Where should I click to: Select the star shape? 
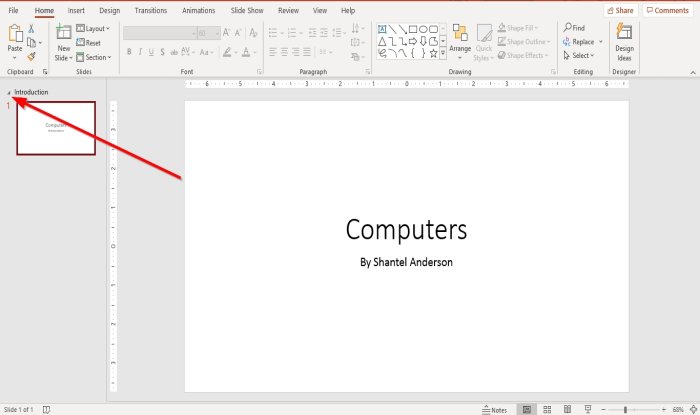click(x=433, y=54)
